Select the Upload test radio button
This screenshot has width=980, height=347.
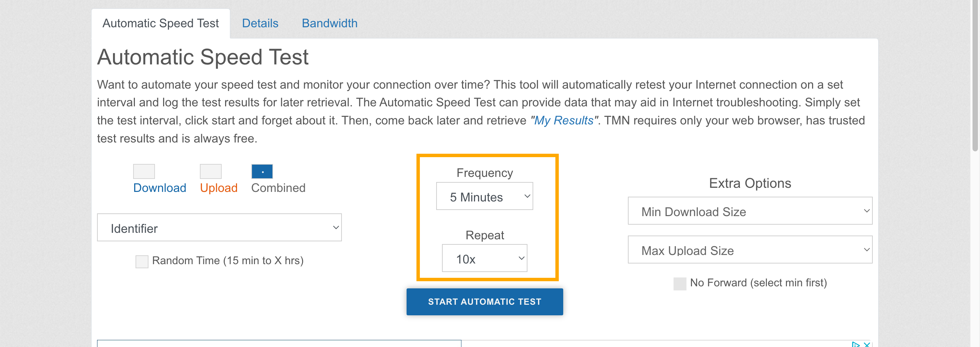click(211, 171)
